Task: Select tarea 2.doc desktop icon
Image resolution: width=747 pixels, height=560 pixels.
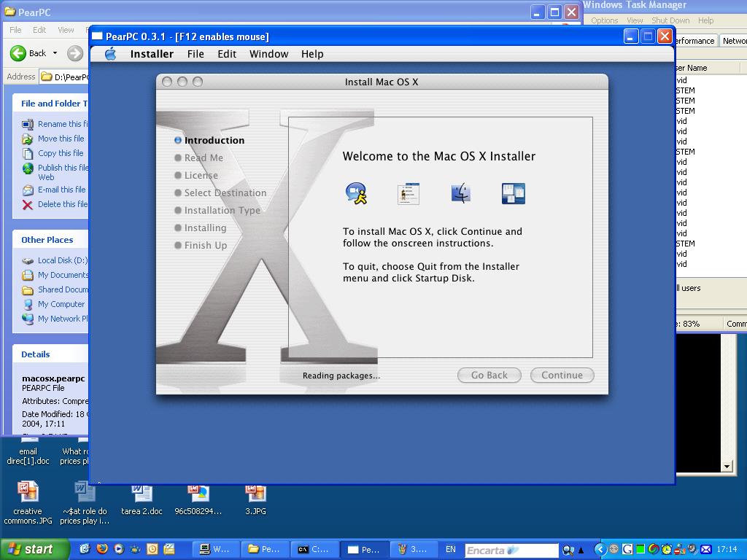Action: click(142, 500)
